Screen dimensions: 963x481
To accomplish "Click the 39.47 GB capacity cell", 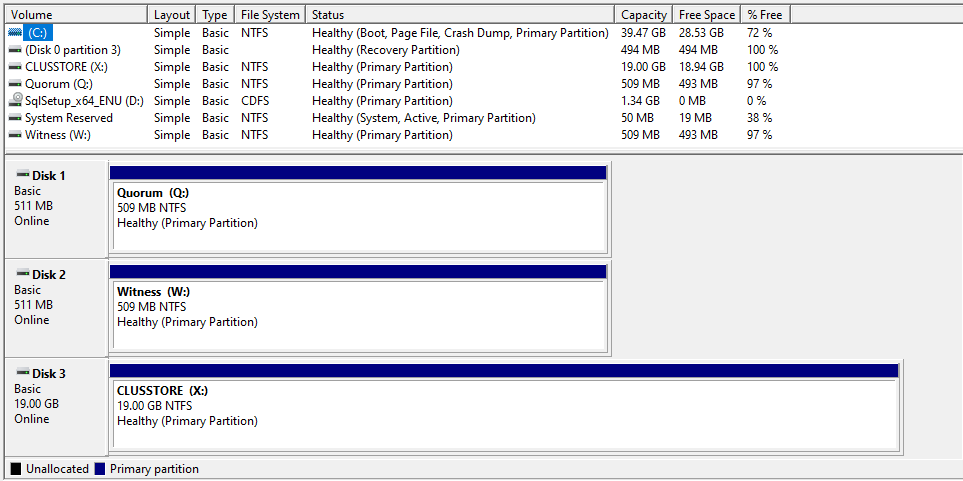I will [x=643, y=33].
